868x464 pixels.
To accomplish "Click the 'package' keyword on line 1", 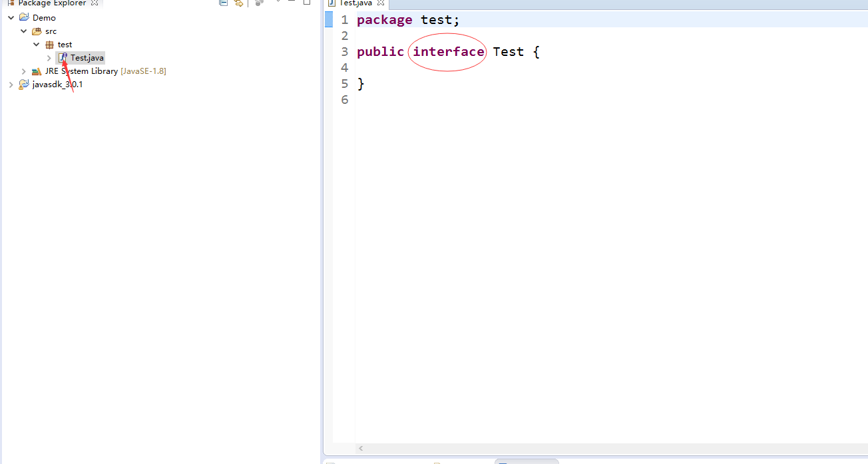I will coord(385,20).
